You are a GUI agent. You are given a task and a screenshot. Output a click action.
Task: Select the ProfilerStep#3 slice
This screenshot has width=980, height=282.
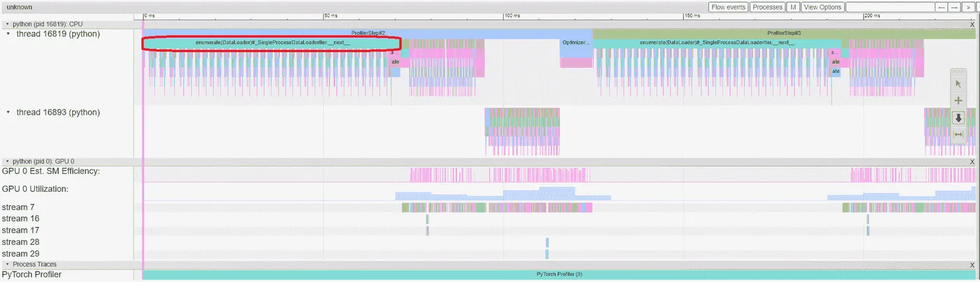(x=784, y=34)
